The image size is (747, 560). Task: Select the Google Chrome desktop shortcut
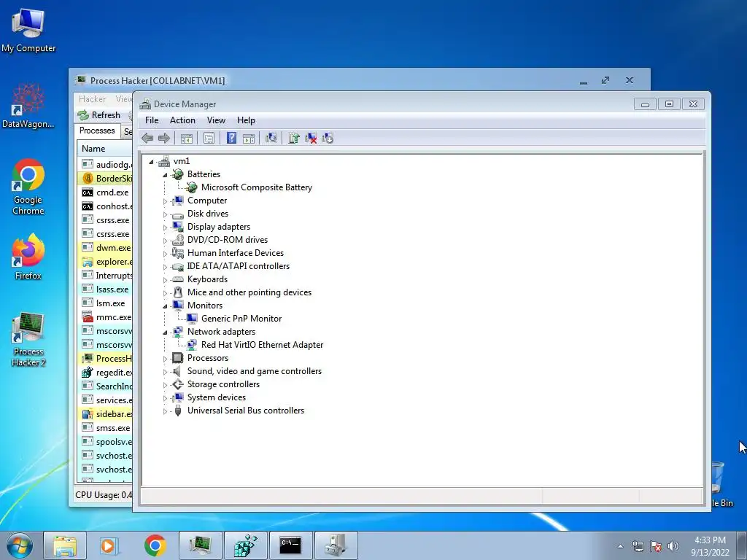click(28, 187)
